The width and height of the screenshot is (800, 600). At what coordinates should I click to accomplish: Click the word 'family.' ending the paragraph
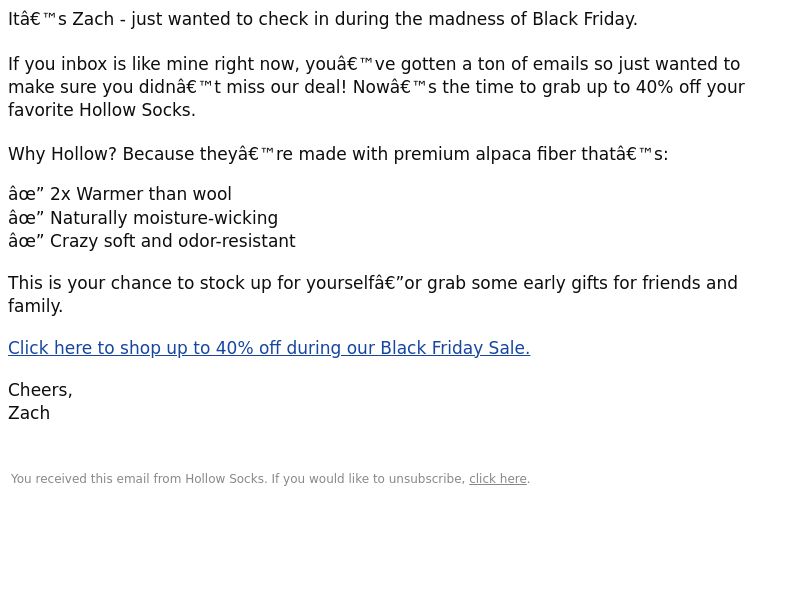(36, 306)
